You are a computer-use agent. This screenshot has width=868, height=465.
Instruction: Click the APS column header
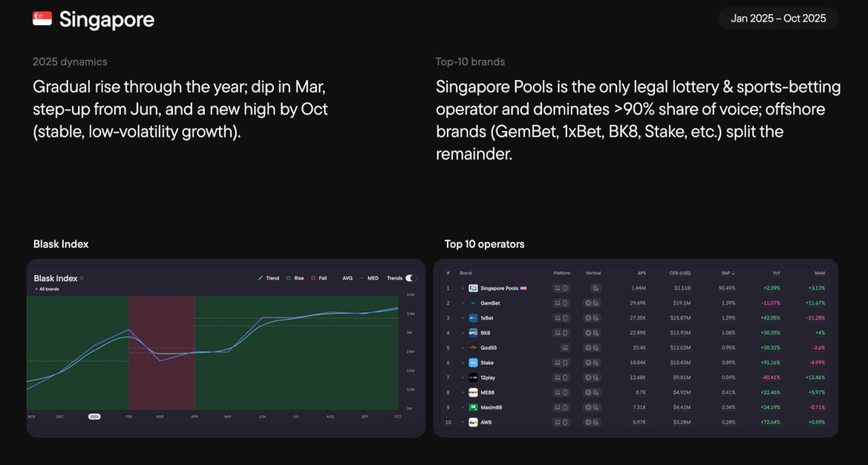(642, 273)
